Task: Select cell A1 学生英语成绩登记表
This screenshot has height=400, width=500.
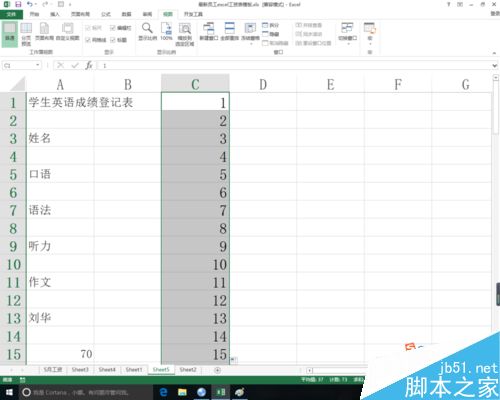Action: pyautogui.click(x=60, y=102)
